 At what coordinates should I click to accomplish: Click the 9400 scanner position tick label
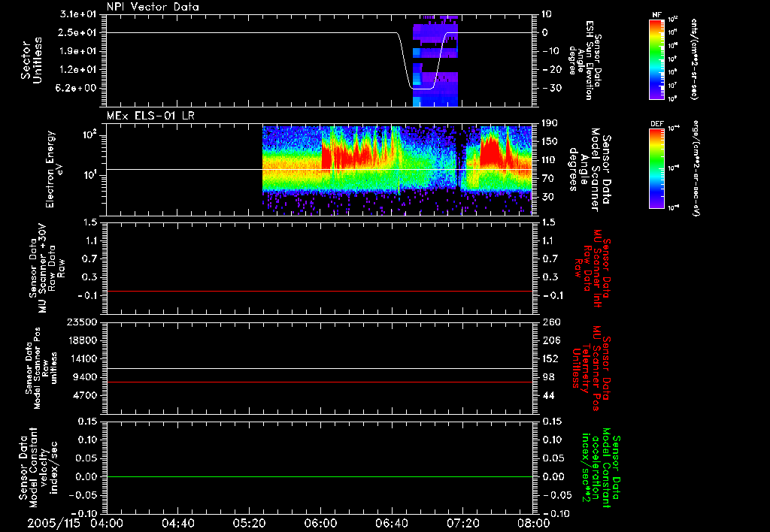pyautogui.click(x=85, y=377)
